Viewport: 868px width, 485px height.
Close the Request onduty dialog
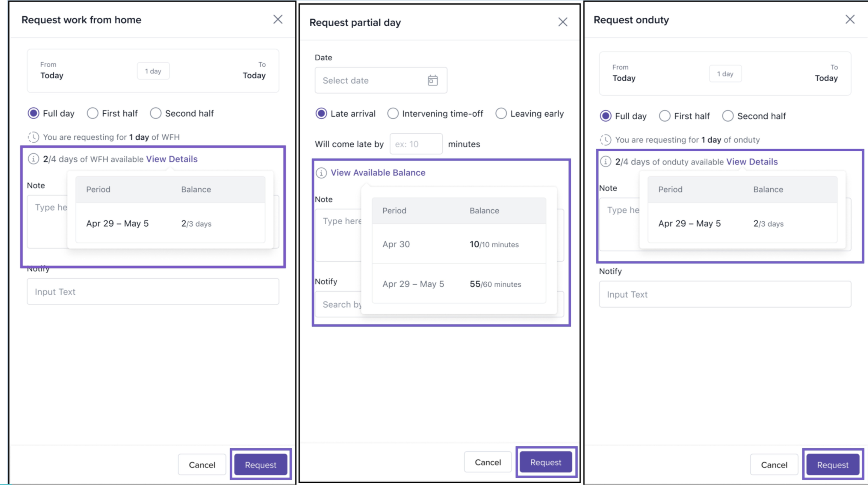tap(850, 20)
